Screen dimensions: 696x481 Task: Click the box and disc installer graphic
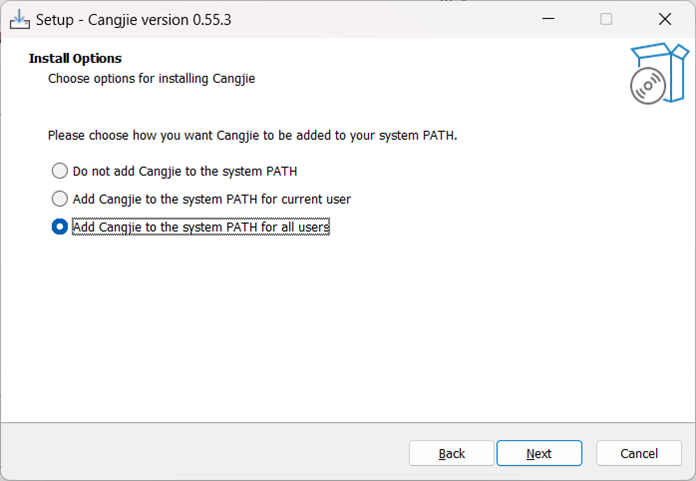point(659,74)
